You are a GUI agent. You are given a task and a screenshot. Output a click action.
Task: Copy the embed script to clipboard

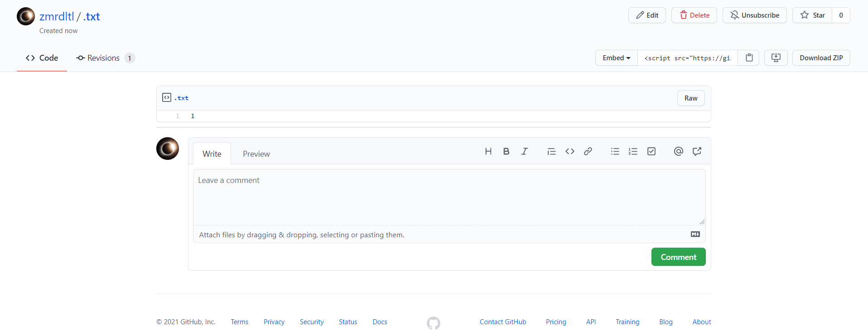pos(749,58)
